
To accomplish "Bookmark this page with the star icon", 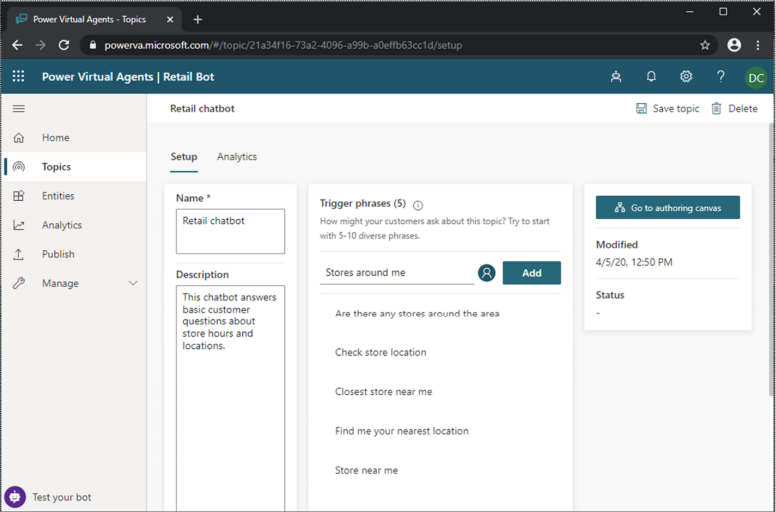I will pos(705,45).
